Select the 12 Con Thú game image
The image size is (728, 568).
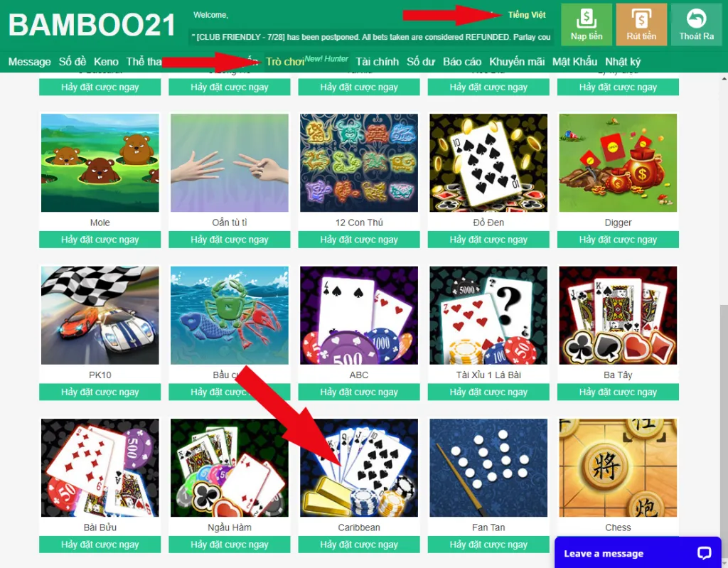click(x=359, y=163)
